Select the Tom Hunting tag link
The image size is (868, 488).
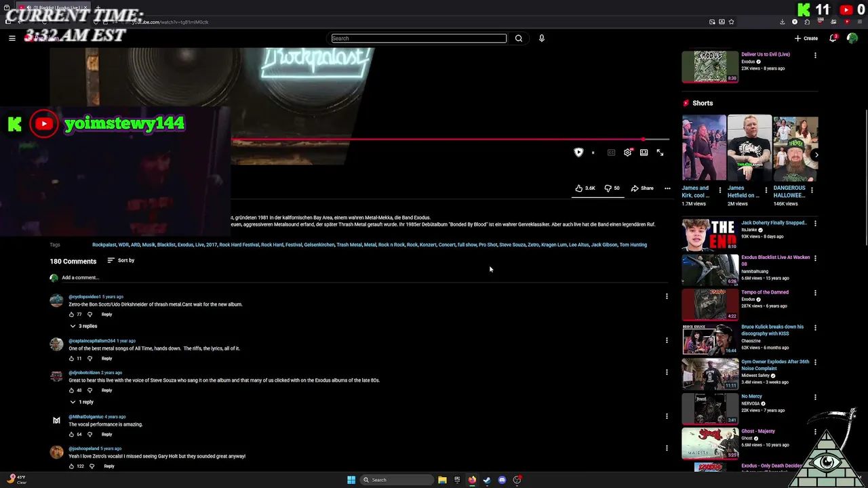pos(633,245)
